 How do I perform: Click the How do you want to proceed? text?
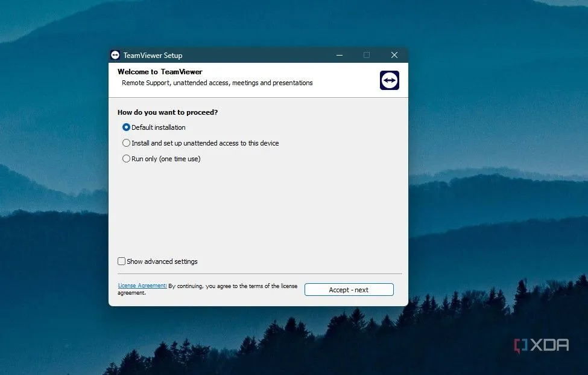pyautogui.click(x=168, y=112)
